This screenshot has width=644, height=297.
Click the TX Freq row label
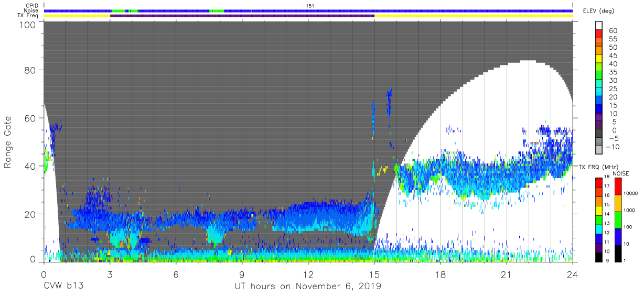[x=28, y=16]
